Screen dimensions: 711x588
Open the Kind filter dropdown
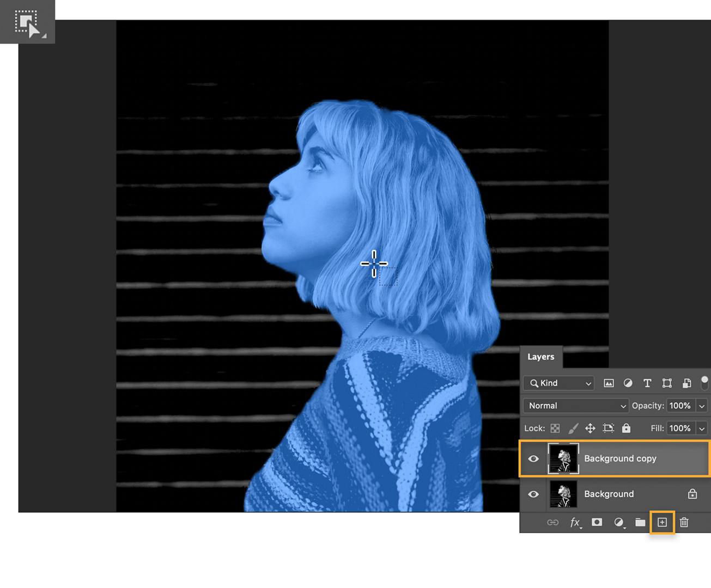point(559,383)
